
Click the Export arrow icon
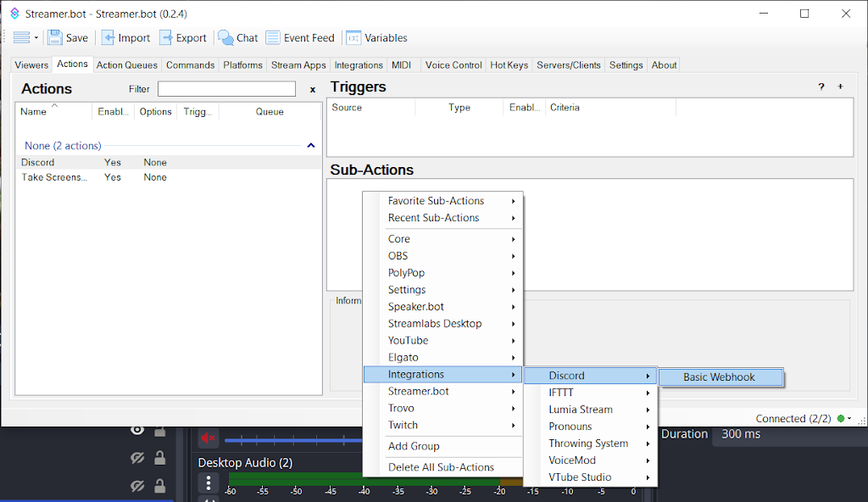click(x=166, y=38)
